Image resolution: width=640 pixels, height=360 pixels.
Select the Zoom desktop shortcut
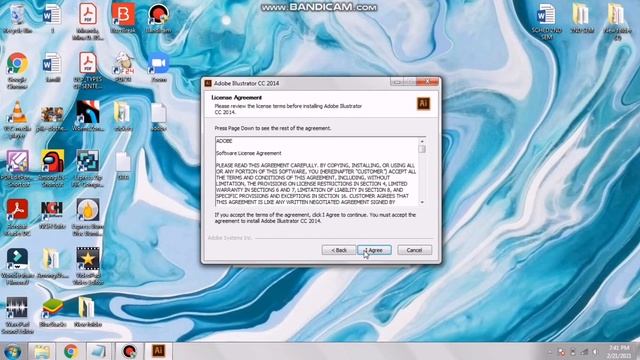coord(159,67)
